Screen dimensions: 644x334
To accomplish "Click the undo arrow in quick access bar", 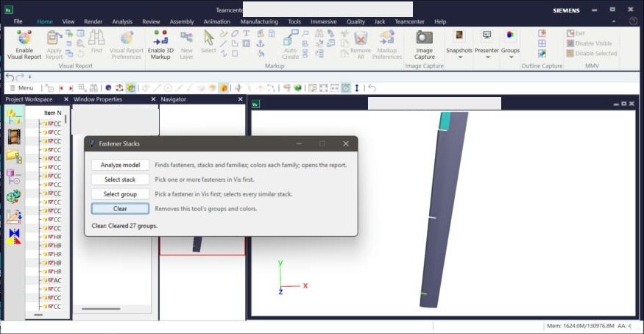I will (x=10, y=77).
